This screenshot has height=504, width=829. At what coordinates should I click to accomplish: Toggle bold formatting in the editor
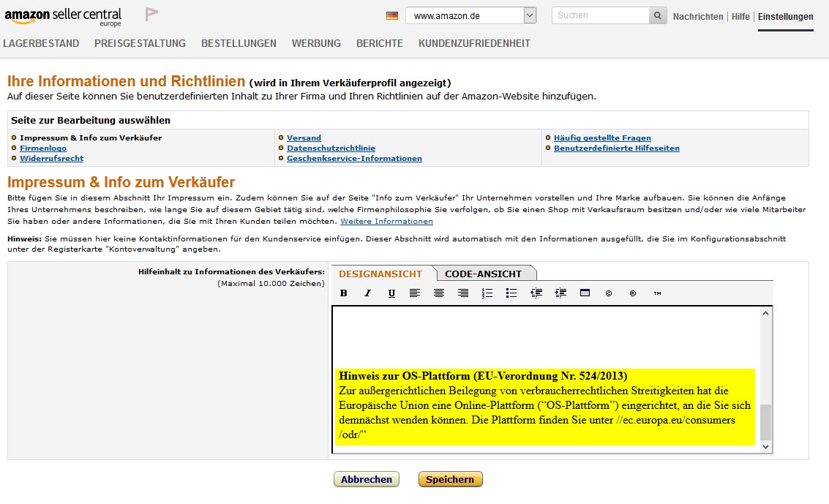344,293
